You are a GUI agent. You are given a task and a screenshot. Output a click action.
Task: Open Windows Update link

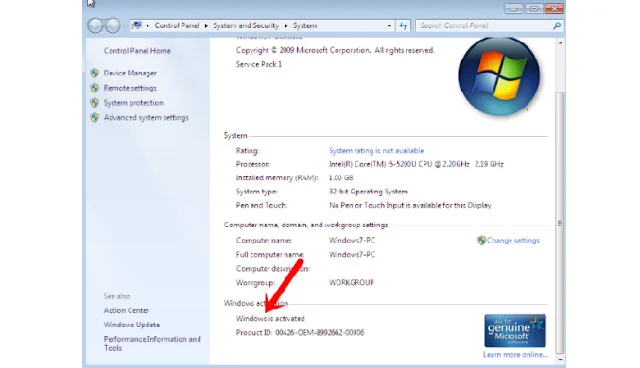coord(131,325)
